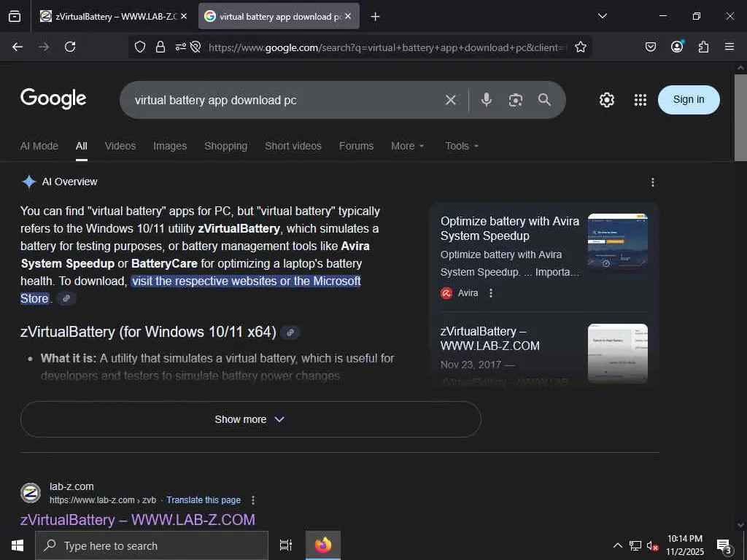Open the Firefox account icon
Screen dimensions: 747x560
pos(677,46)
